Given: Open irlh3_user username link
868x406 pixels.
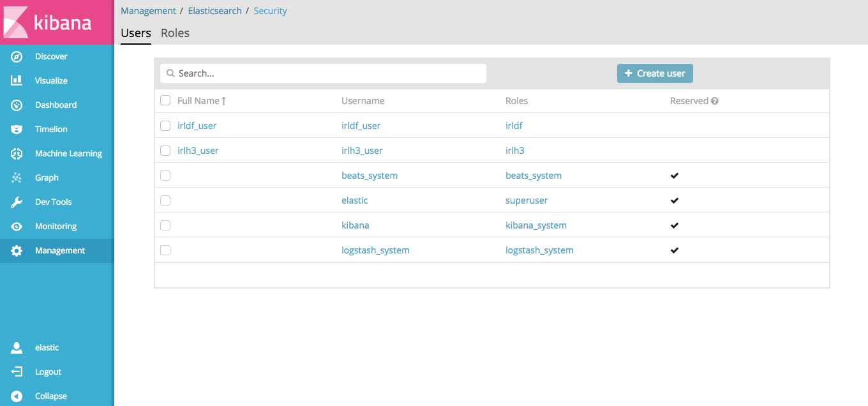Looking at the screenshot, I should point(362,151).
